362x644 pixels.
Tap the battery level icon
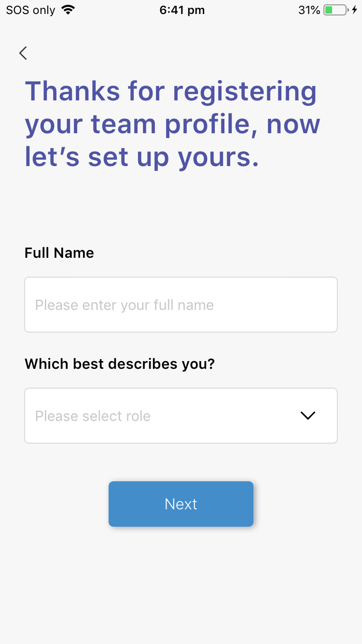click(335, 10)
